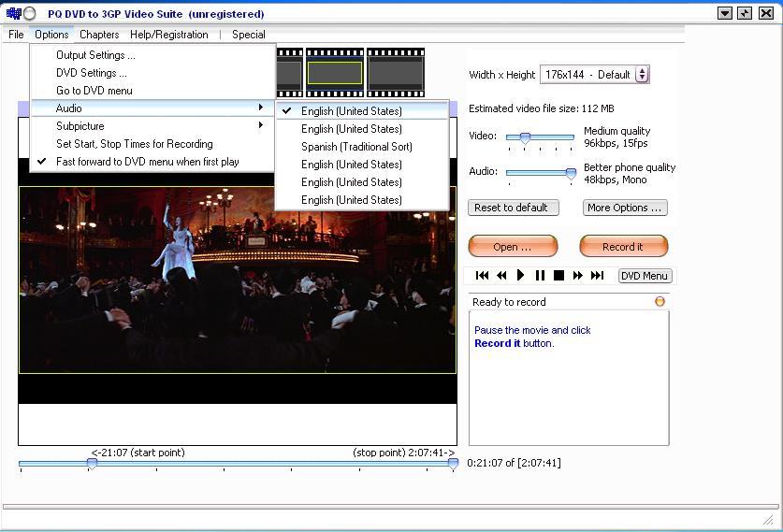Click the rewind playback icon
This screenshot has width=783, height=532.
(501, 276)
